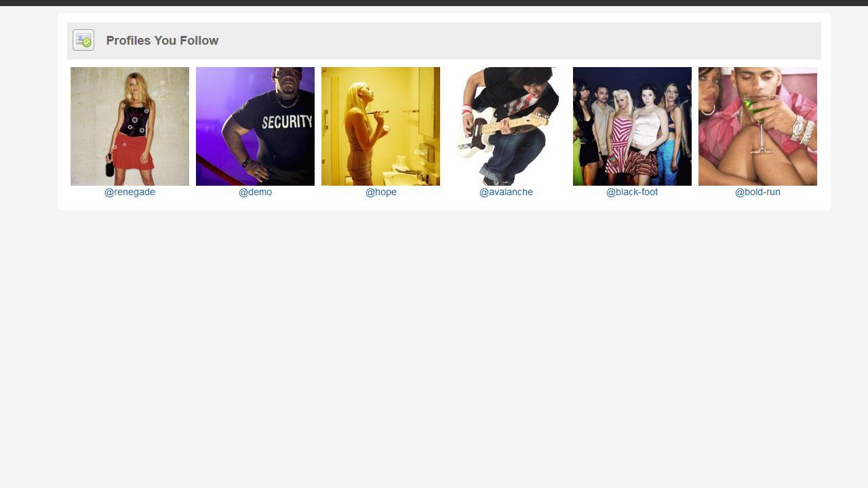Select the @bold-run profile picture

(x=757, y=126)
